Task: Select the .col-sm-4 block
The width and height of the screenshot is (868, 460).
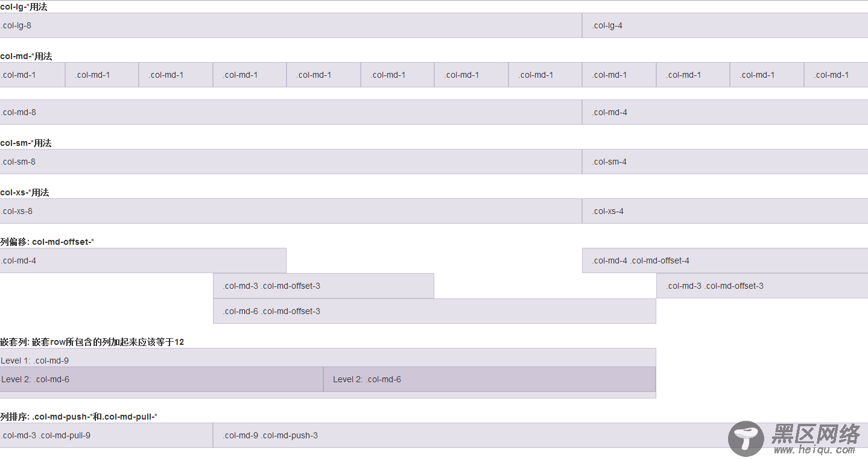Action: (725, 162)
